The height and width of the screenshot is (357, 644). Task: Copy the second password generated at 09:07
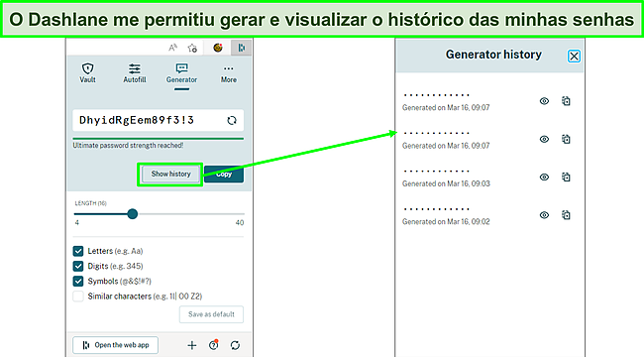pyautogui.click(x=566, y=139)
